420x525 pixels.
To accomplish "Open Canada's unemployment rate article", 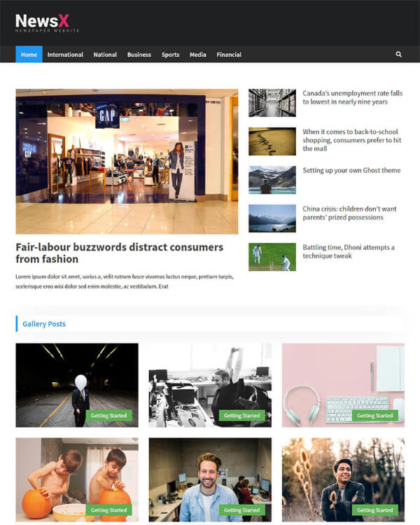I will [x=352, y=97].
